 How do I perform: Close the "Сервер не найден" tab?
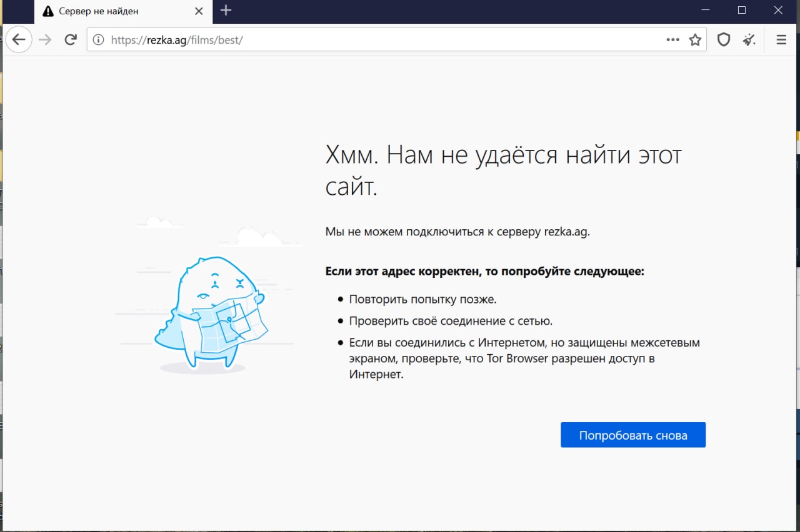pos(199,11)
